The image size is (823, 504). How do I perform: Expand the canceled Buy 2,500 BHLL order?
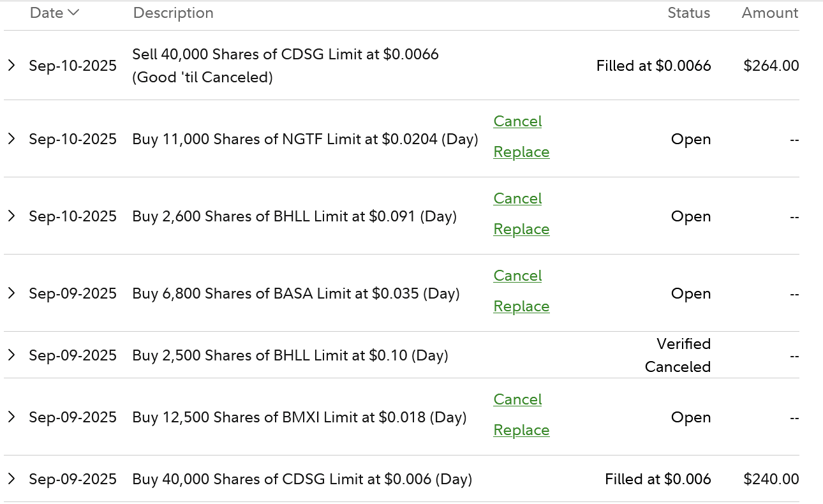11,355
